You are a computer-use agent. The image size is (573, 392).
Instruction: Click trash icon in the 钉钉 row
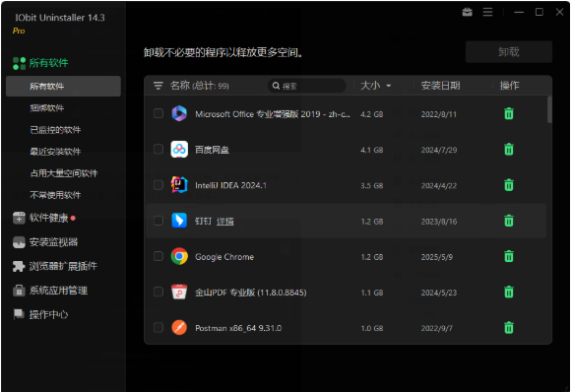[x=509, y=221]
